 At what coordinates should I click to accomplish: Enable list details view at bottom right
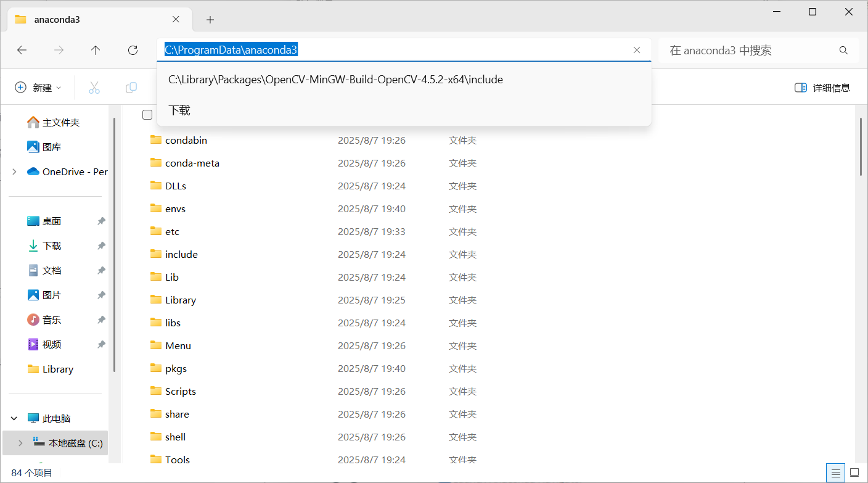coord(835,473)
